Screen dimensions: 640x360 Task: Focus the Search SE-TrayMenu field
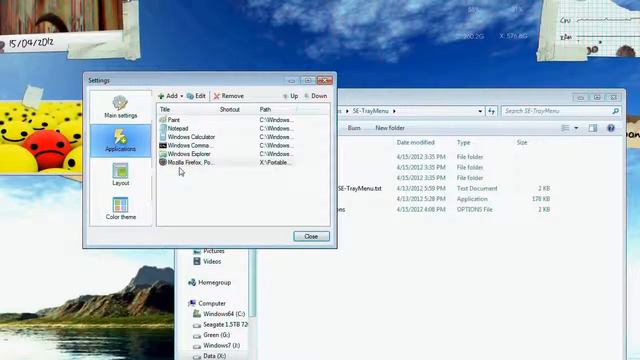click(557, 111)
